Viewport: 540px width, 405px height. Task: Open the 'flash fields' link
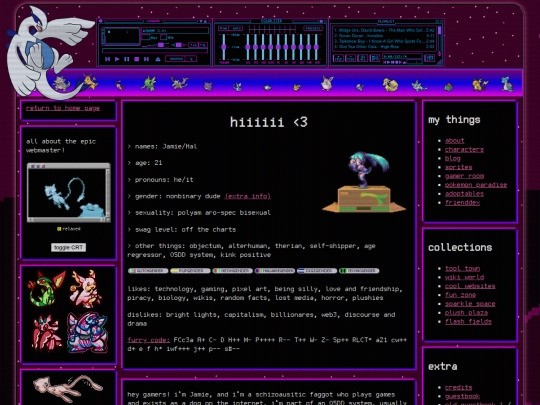click(468, 322)
